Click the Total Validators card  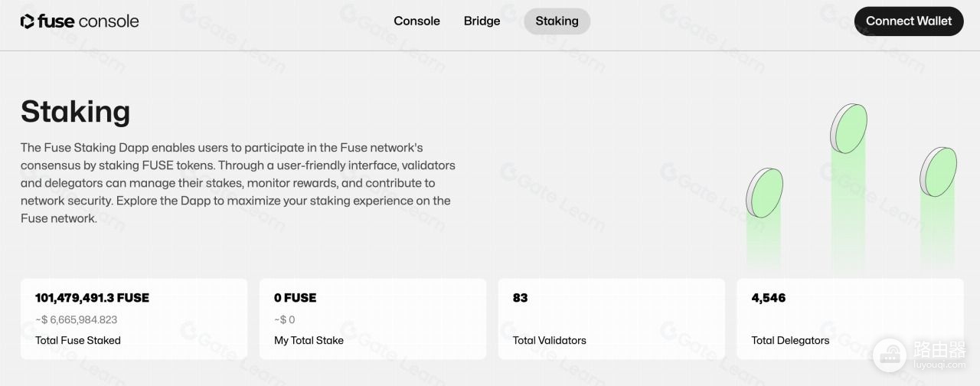point(612,319)
